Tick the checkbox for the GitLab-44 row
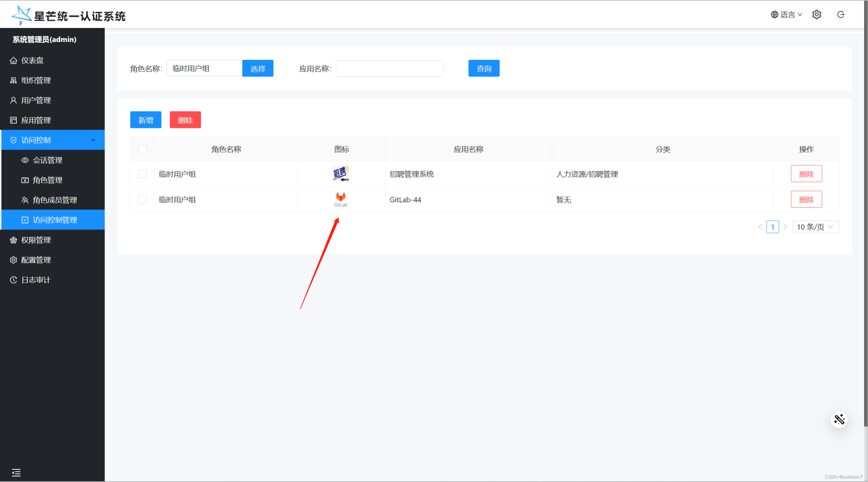The width and height of the screenshot is (868, 482). 142,199
